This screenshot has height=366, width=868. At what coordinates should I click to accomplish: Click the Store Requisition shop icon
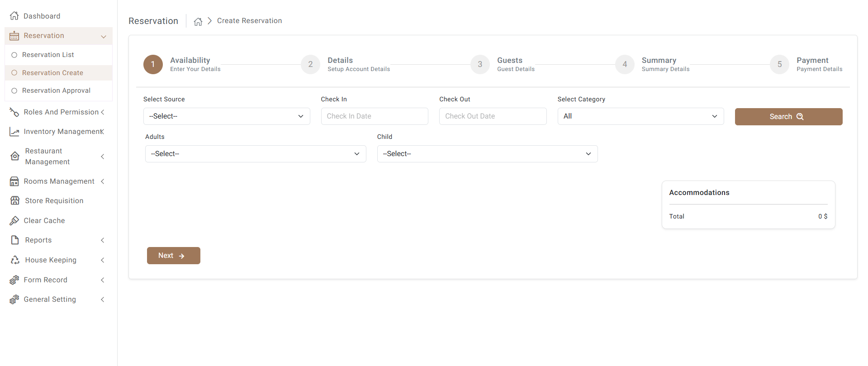(x=15, y=200)
